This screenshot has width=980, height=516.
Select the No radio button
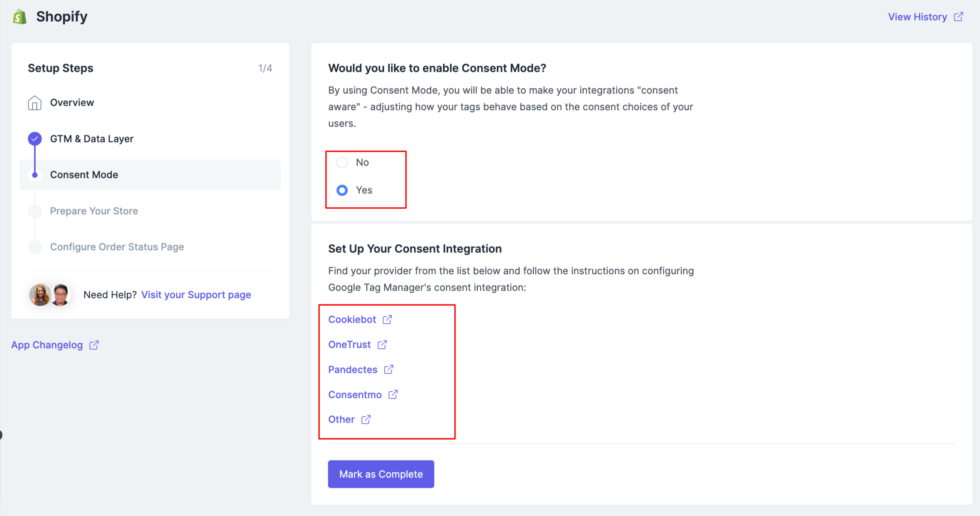(x=342, y=162)
